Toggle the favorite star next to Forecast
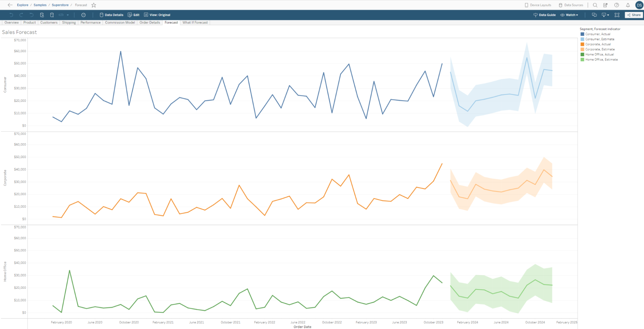Viewport: 644px width, 329px height. click(93, 5)
